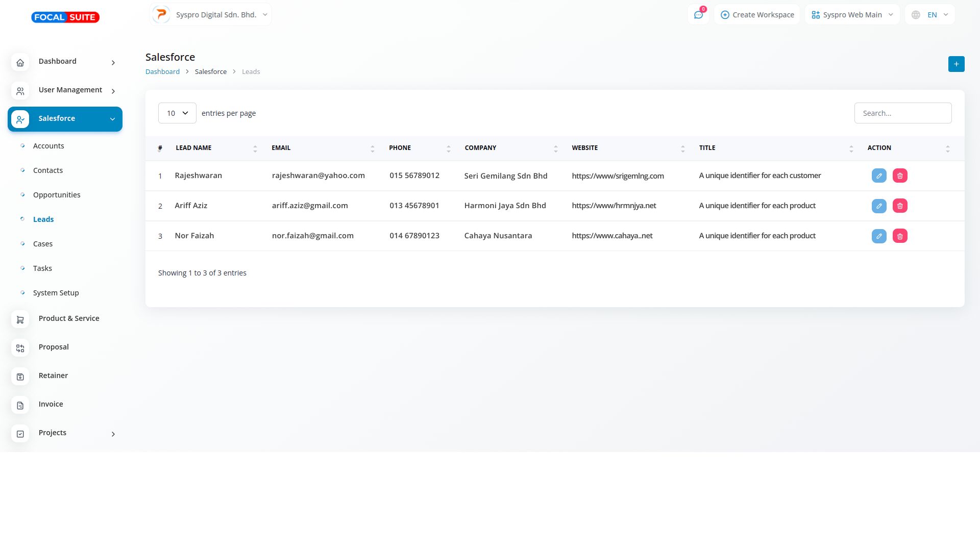Expand the Dashboard menu chevron
This screenshot has width=980, height=551.
113,62
